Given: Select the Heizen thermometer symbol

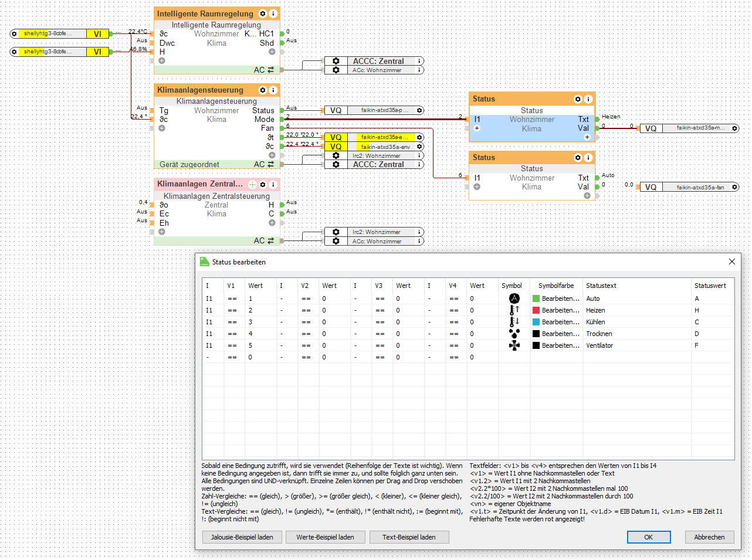Looking at the screenshot, I should click(x=514, y=310).
